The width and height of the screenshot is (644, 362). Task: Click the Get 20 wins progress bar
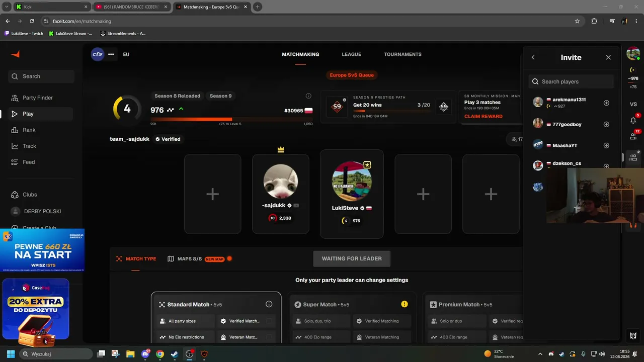(391, 111)
